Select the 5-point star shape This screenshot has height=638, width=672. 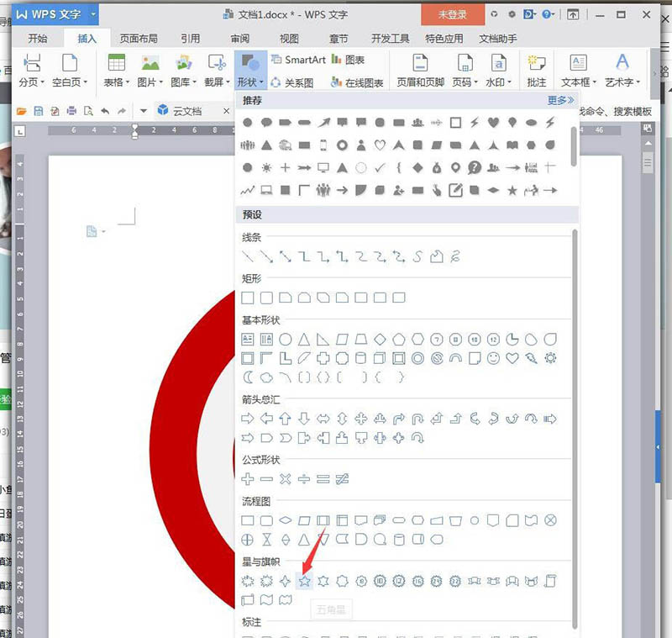point(305,580)
